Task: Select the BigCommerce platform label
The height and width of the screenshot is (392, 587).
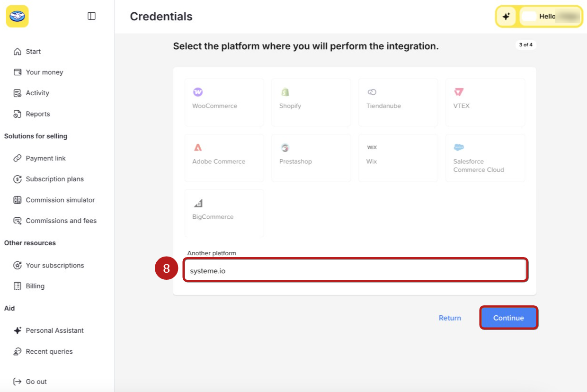Action: point(213,217)
